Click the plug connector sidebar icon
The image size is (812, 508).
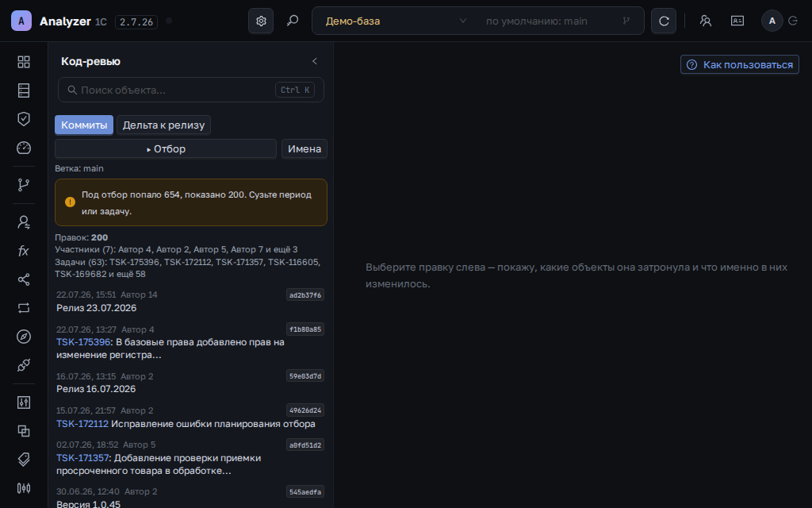(x=24, y=365)
